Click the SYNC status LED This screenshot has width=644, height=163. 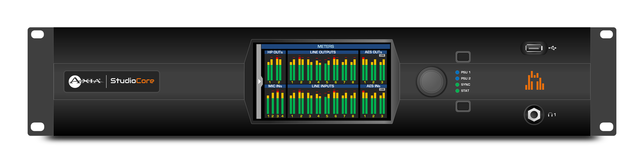457,85
